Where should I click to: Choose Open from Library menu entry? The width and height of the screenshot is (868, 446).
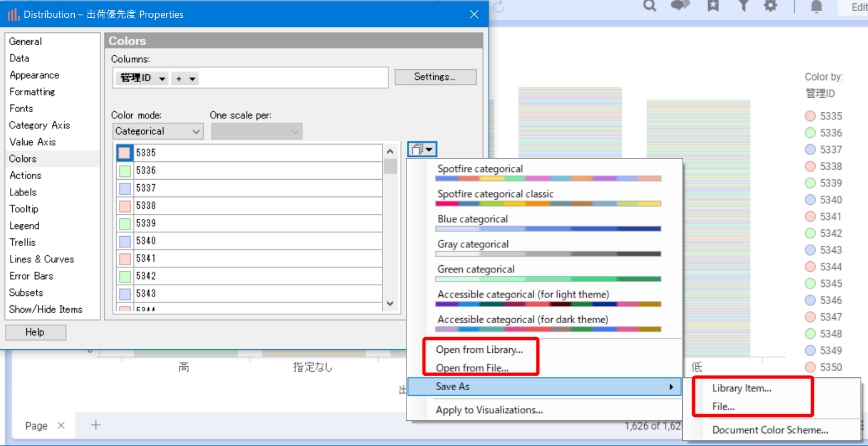(x=479, y=350)
